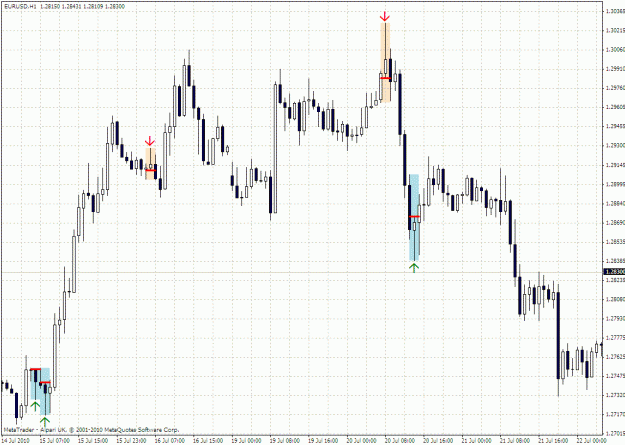Click the 1.2732 price axis label
This screenshot has width=625, height=445.
point(615,395)
